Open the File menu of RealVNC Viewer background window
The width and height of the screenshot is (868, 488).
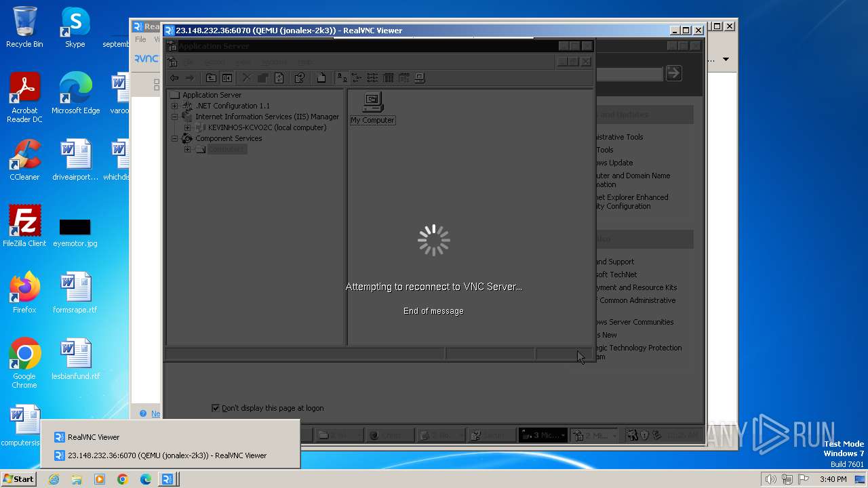click(140, 39)
